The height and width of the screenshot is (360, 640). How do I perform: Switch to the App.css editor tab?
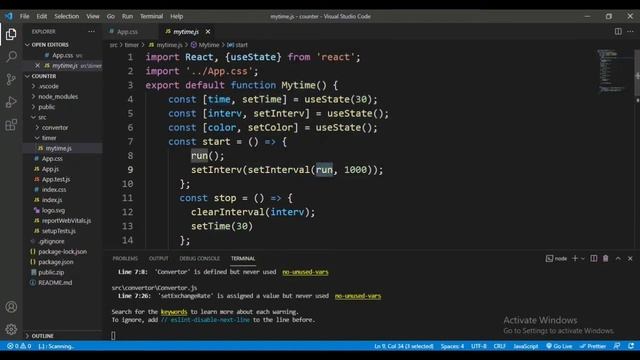tap(127, 31)
